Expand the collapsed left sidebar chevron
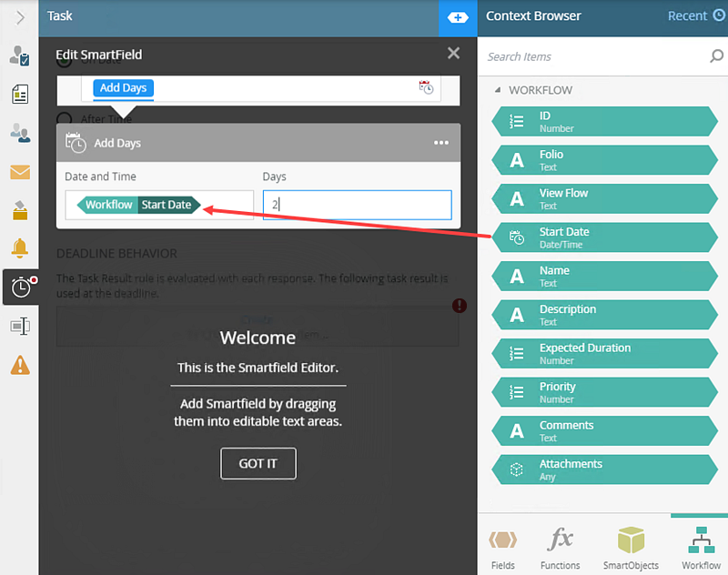Viewport: 728px width, 575px height. [x=20, y=18]
